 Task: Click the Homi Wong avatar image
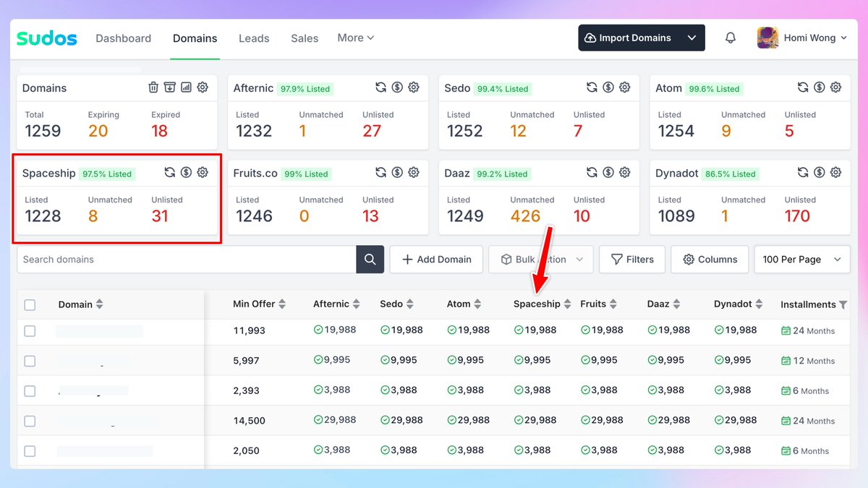pos(767,38)
